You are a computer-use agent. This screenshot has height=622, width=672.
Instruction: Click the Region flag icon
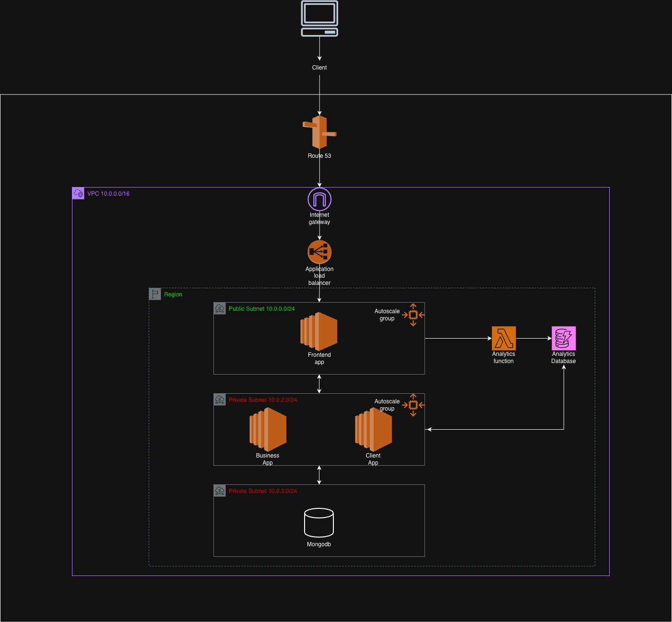155,294
